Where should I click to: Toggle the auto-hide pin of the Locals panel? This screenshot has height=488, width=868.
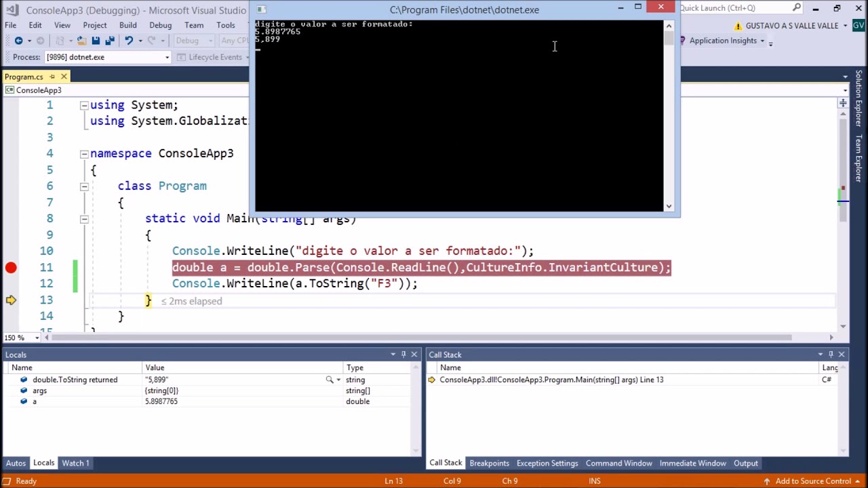click(x=403, y=354)
